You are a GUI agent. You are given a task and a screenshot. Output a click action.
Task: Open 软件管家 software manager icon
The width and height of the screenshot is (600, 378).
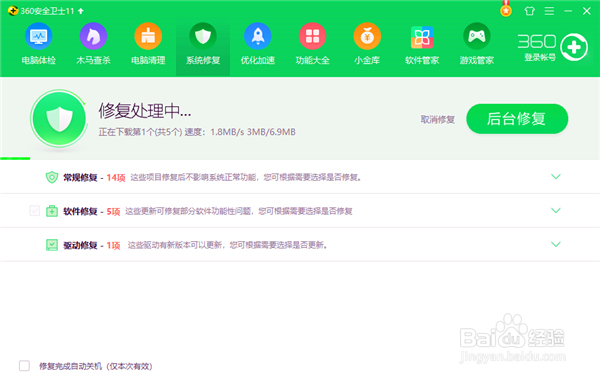coord(422,37)
